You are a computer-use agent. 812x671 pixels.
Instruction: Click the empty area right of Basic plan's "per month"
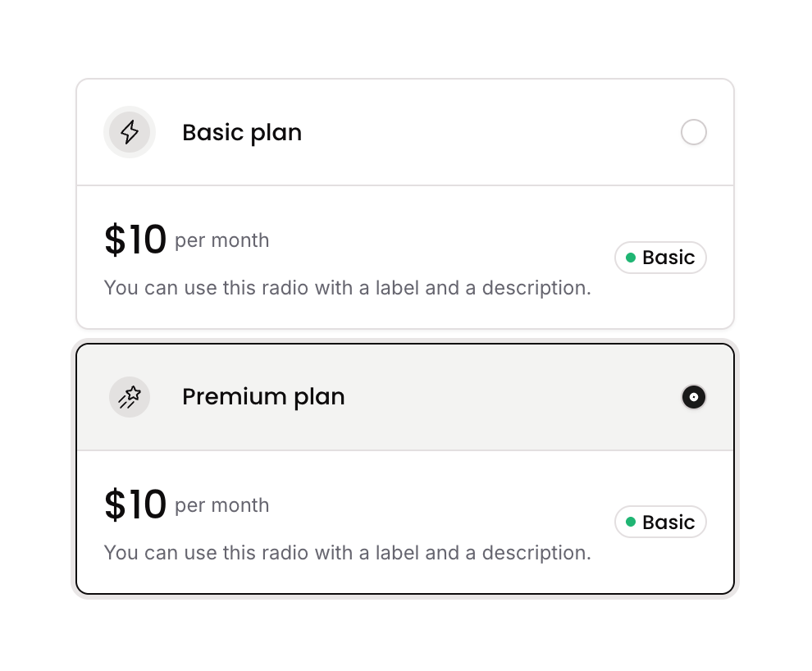click(x=435, y=241)
